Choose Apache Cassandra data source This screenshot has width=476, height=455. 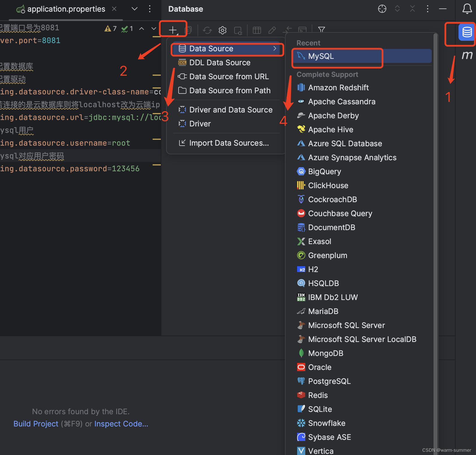click(x=362, y=102)
